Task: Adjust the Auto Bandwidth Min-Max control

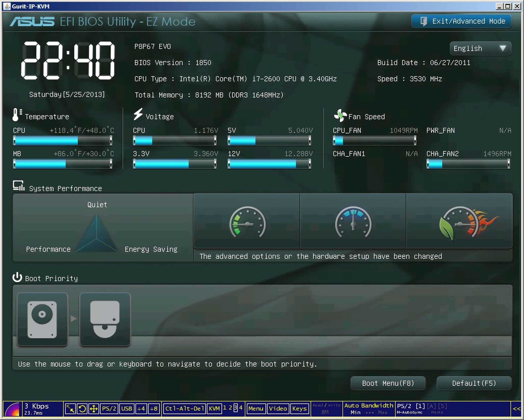Action: [x=369, y=412]
